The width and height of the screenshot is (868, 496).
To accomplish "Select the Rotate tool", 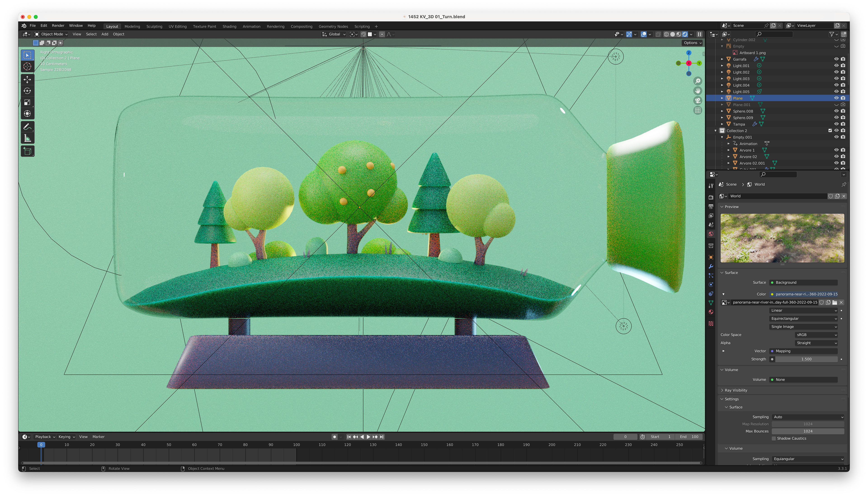I will [x=27, y=91].
